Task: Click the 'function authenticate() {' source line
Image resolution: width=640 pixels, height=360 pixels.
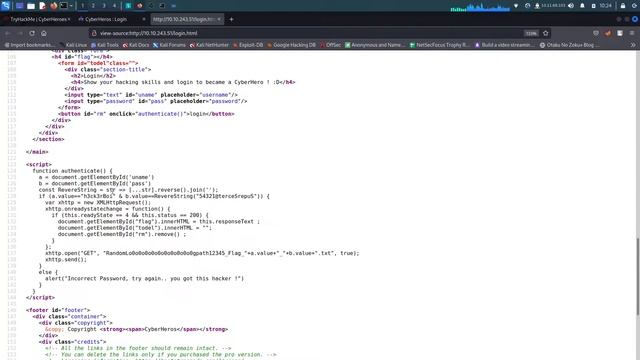Action: coord(72,171)
